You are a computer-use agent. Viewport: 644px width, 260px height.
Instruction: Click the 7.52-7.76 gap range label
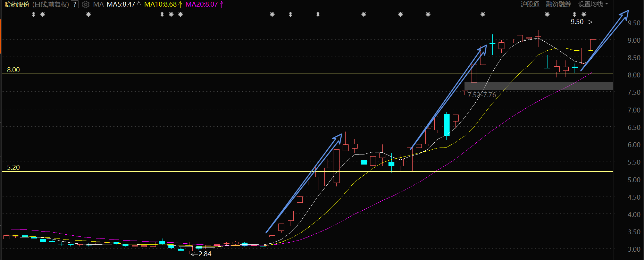click(482, 95)
